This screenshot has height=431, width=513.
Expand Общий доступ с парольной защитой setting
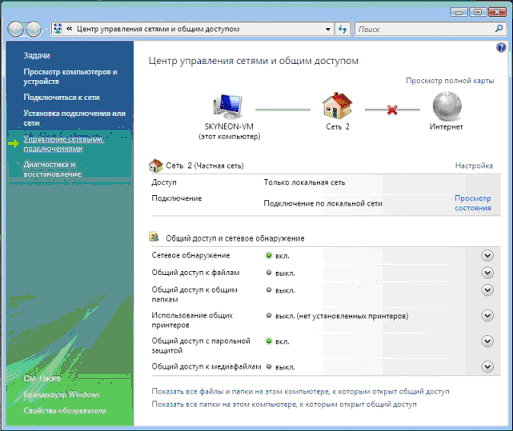tap(487, 341)
